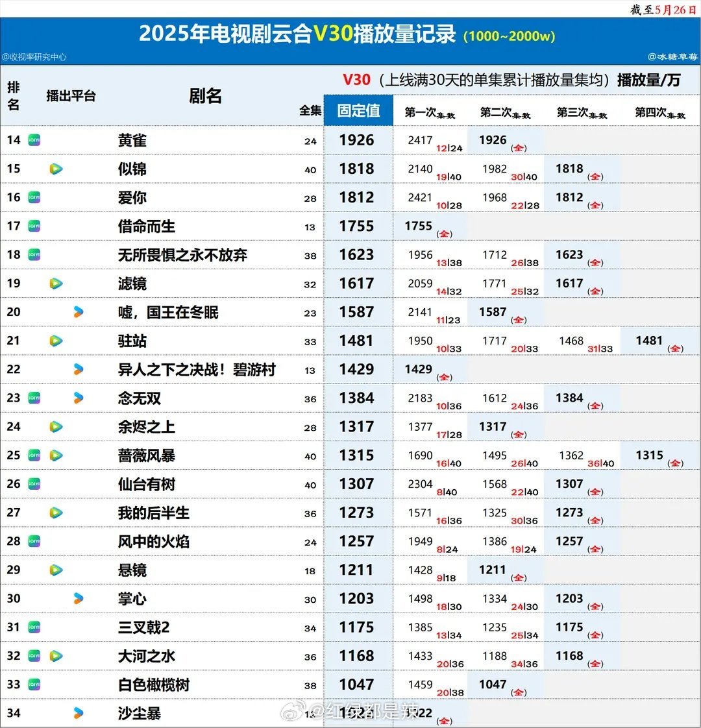Viewport: 701px width, 728px height.
Task: Select the iQiyi icon in the 爱你 row
Action: click(x=34, y=197)
